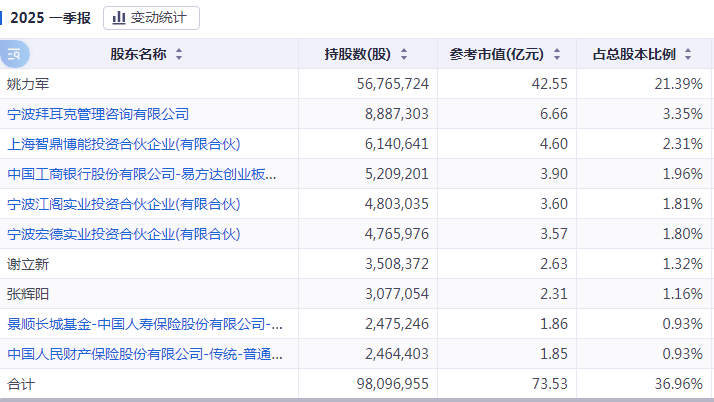
Task: Select total market value 73.53
Action: tap(550, 384)
